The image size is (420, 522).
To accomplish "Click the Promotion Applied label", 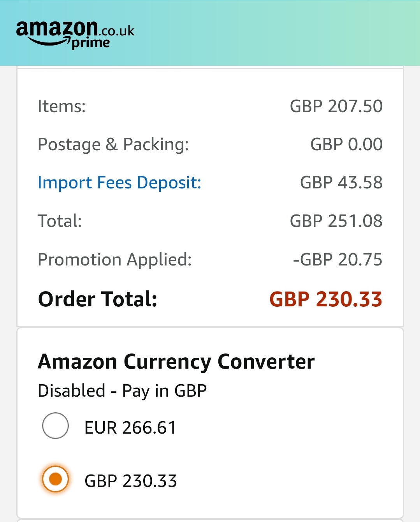I will (115, 260).
